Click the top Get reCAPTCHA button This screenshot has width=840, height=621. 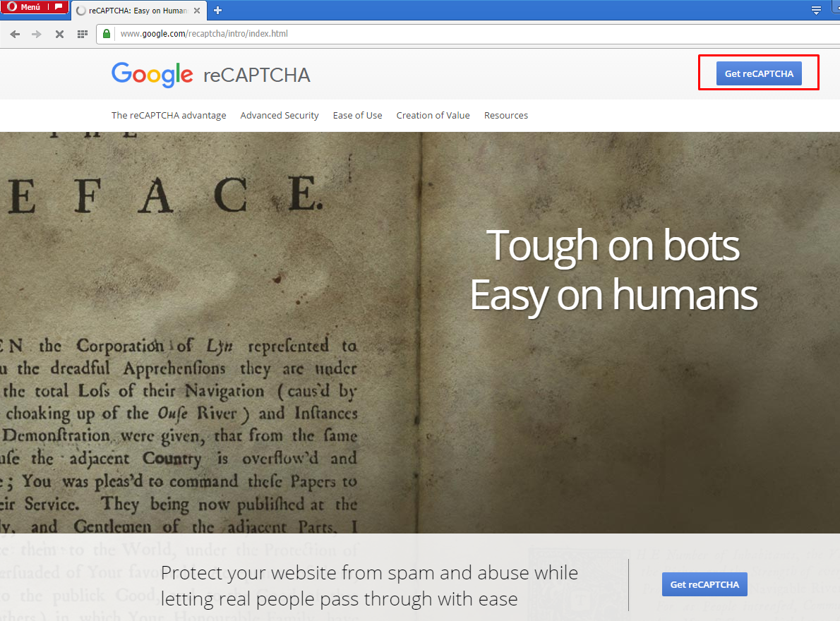point(759,73)
